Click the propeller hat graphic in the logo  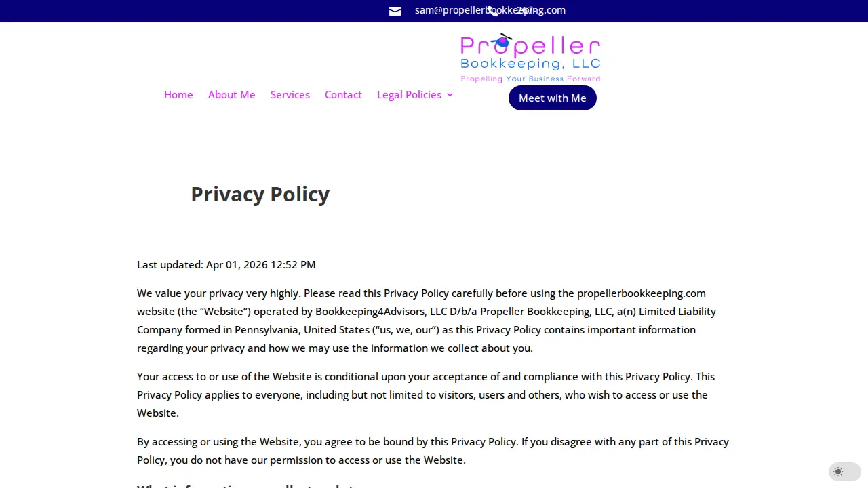click(502, 42)
